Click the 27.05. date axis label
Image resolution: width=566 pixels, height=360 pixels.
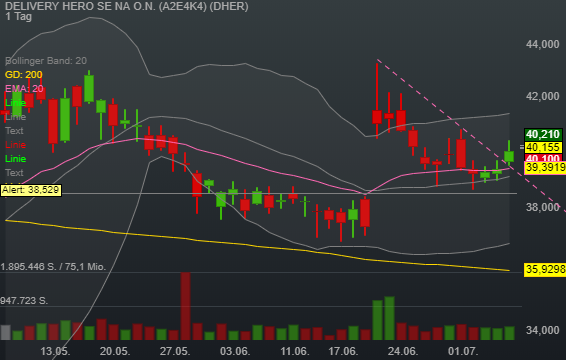pos(175,351)
